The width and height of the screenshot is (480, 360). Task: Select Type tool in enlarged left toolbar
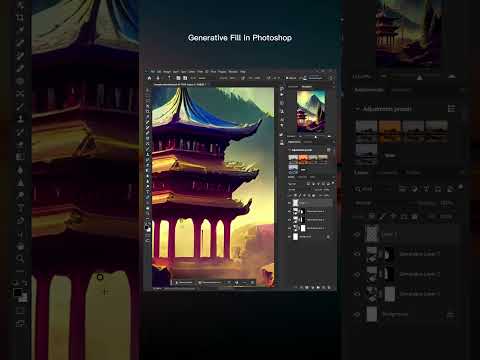pos(20,208)
